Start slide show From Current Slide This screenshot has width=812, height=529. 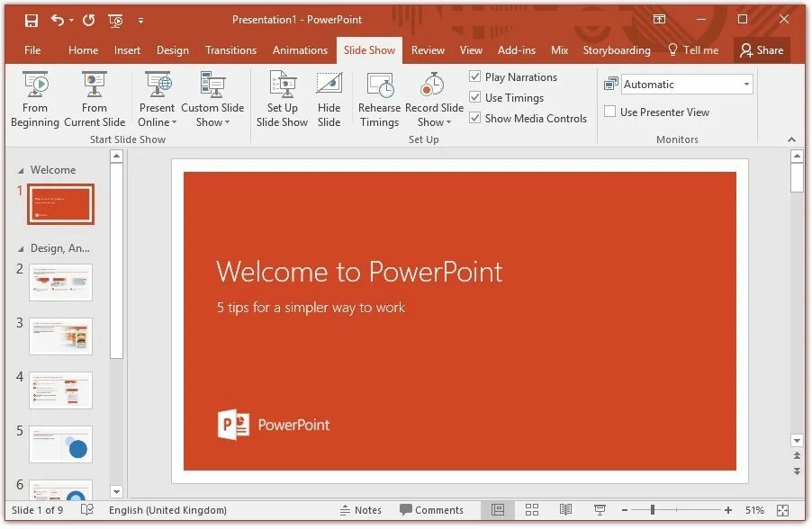pos(95,99)
